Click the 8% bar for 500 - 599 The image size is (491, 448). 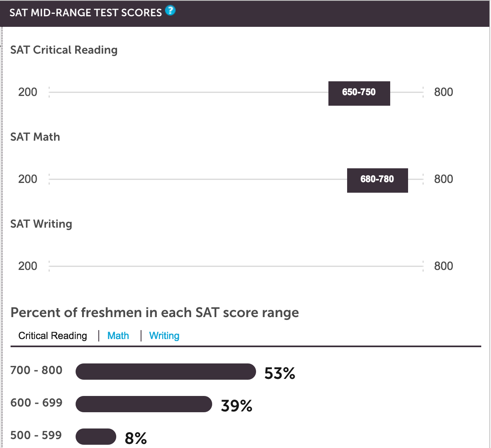(x=96, y=437)
